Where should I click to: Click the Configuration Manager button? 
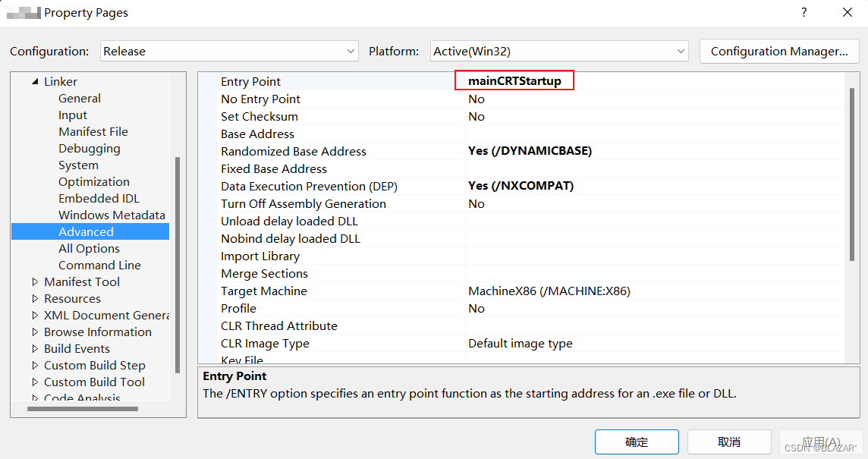[778, 52]
